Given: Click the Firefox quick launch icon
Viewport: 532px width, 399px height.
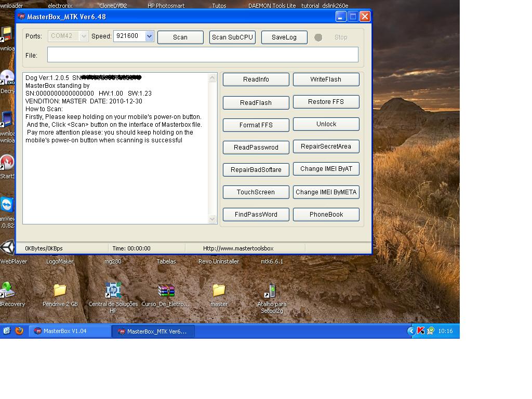Looking at the screenshot, I should [19, 331].
